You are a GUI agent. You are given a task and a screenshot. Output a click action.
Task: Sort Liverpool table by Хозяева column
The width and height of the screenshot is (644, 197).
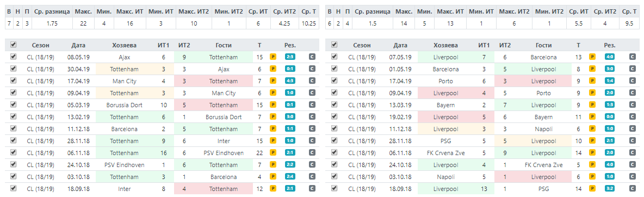click(445, 45)
